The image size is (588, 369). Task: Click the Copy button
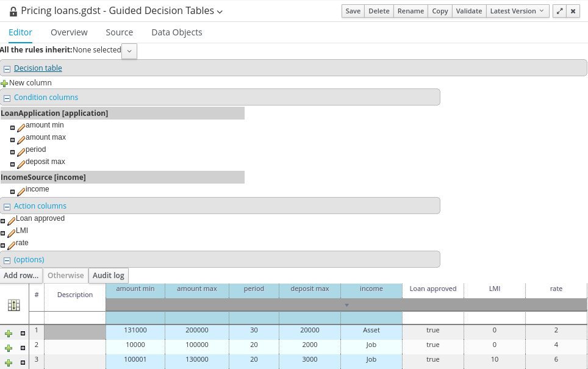click(x=440, y=11)
